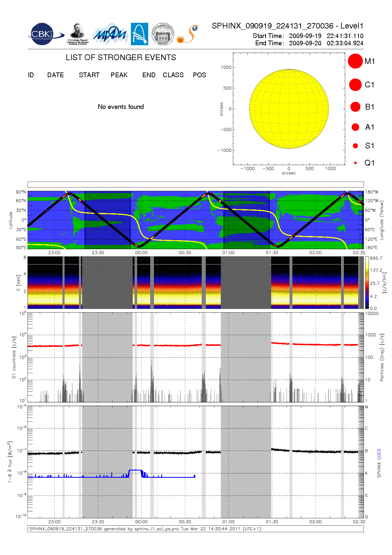
Task: Click the A1 red circle legend marker
Action: [355, 127]
